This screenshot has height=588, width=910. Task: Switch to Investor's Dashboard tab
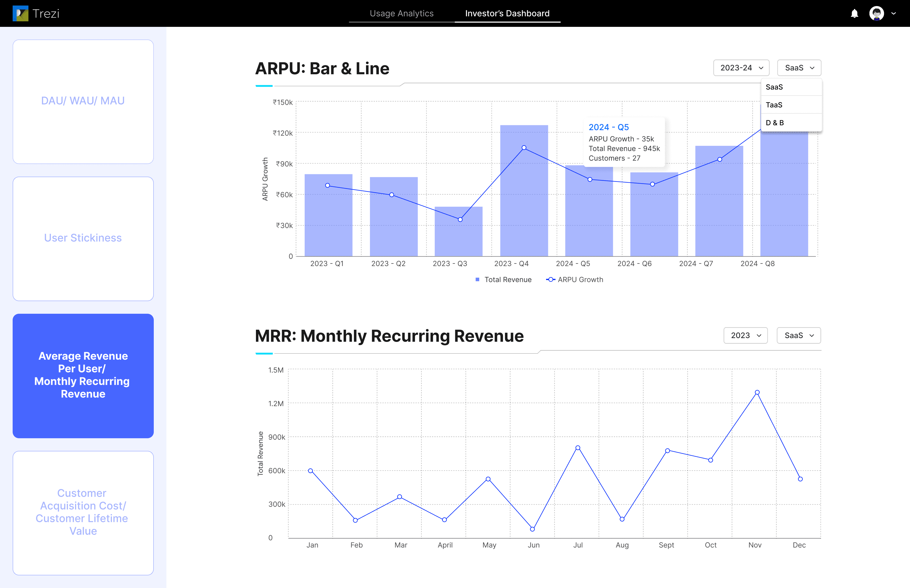(x=507, y=13)
